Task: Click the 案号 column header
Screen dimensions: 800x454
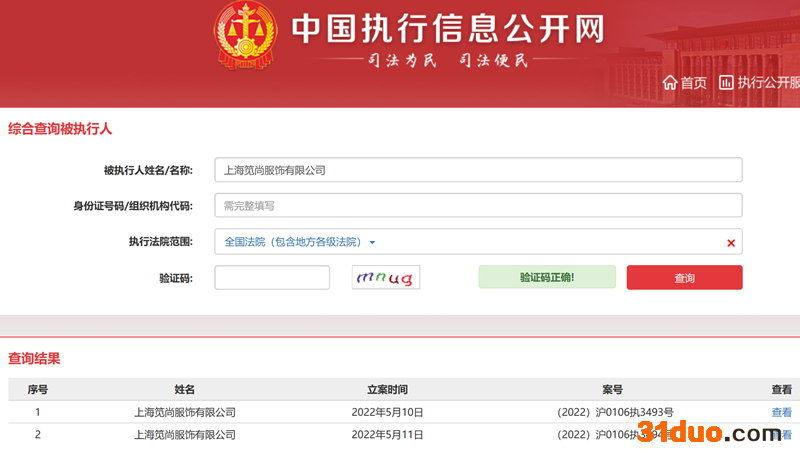Action: pyautogui.click(x=612, y=389)
